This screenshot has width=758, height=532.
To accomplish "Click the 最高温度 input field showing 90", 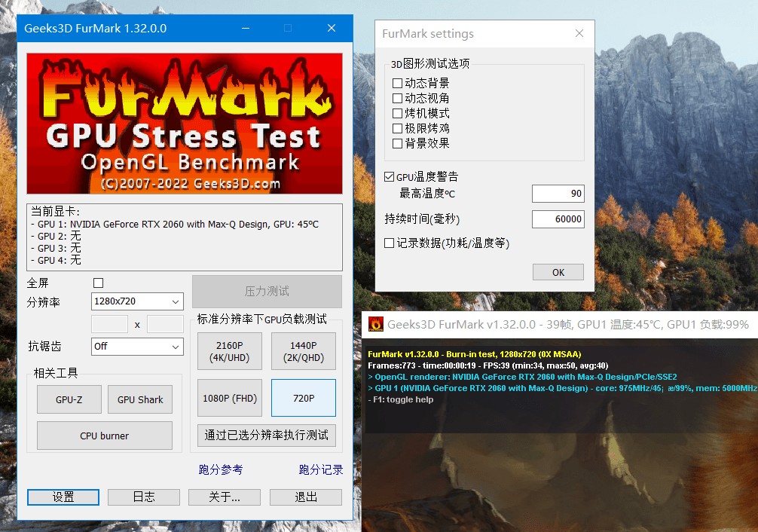I will click(558, 194).
